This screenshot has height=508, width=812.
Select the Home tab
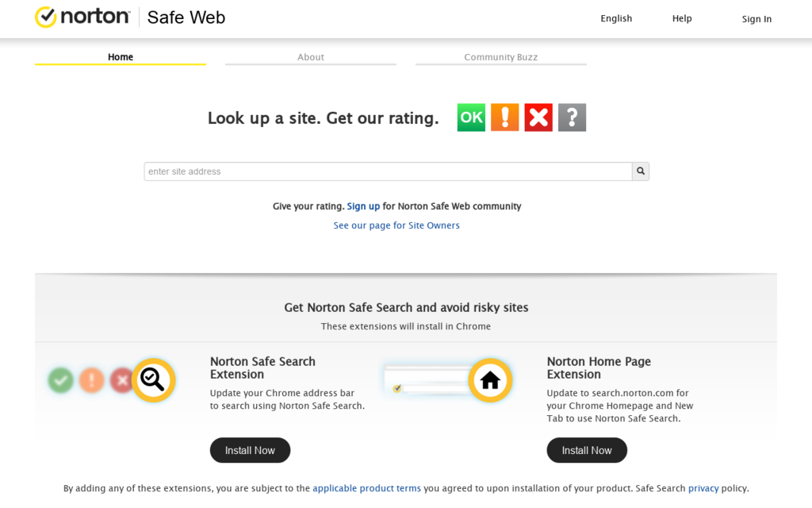[x=121, y=57]
